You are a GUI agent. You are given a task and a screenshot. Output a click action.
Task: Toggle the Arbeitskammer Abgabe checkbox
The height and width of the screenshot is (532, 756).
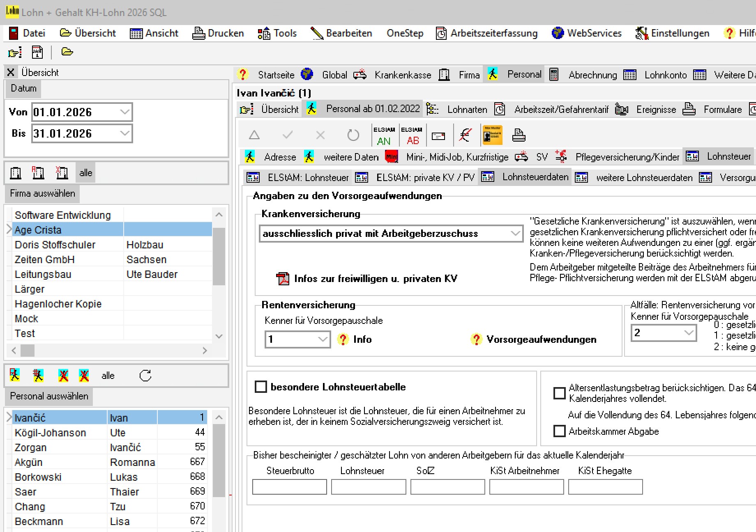[x=559, y=431]
